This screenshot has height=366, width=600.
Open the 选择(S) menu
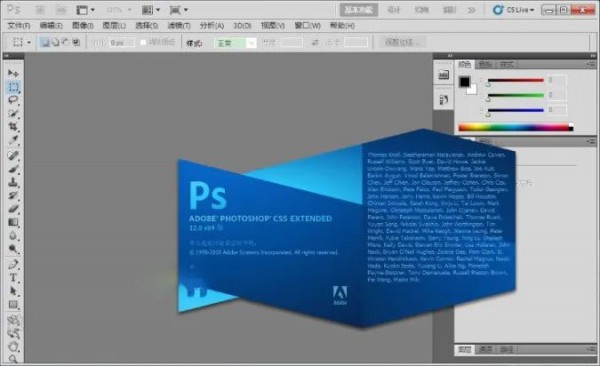(147, 26)
